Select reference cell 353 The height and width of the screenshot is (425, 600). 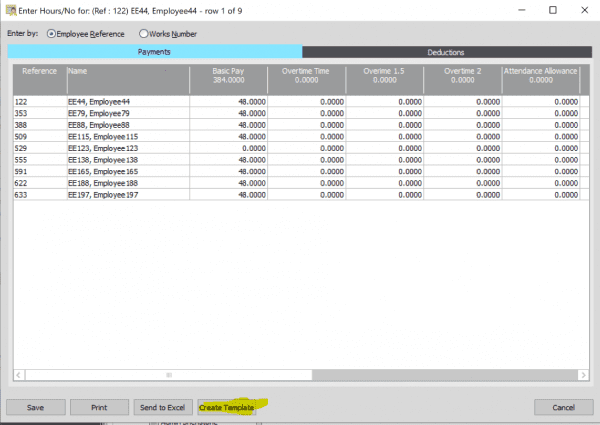pos(40,113)
